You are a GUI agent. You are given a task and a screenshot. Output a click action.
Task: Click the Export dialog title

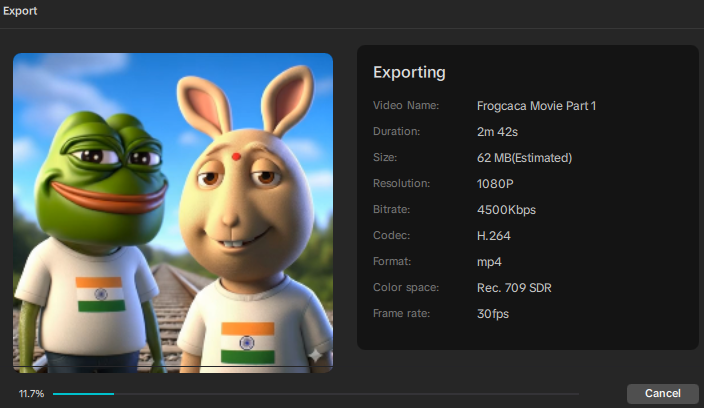(21, 13)
